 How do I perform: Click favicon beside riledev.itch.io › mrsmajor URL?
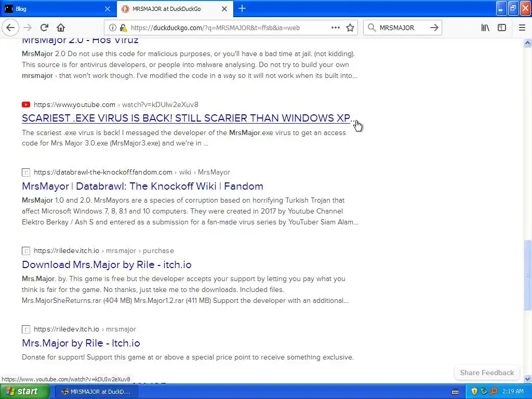tap(26, 329)
